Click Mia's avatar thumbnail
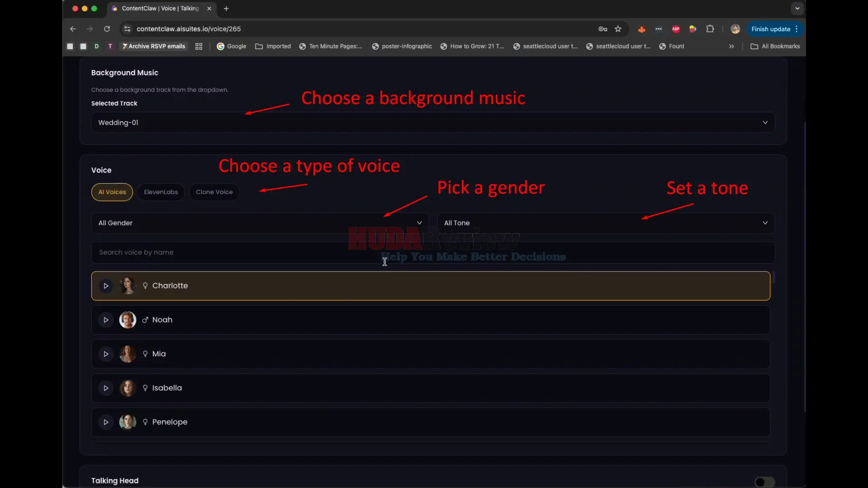This screenshot has width=868, height=488. (x=128, y=354)
